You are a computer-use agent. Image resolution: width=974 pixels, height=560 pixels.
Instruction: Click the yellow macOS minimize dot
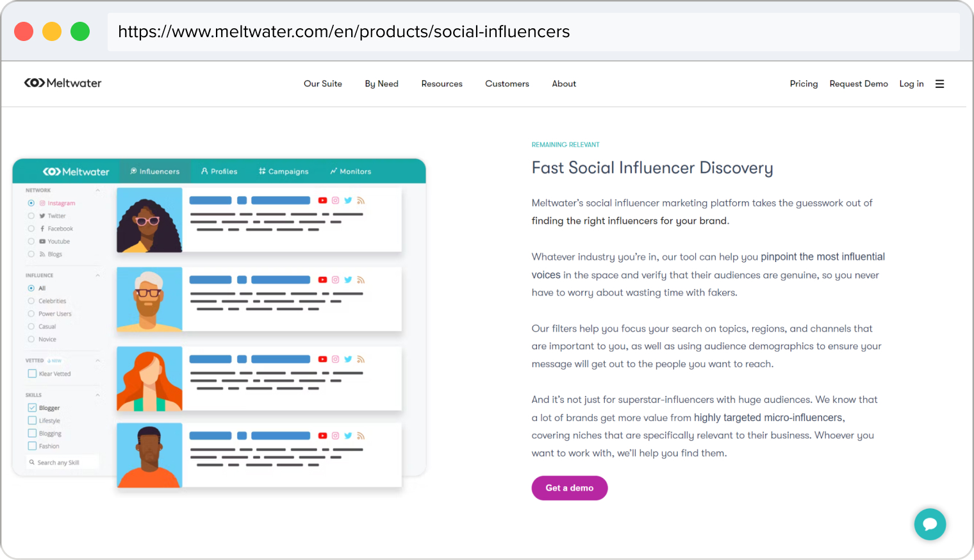[52, 31]
